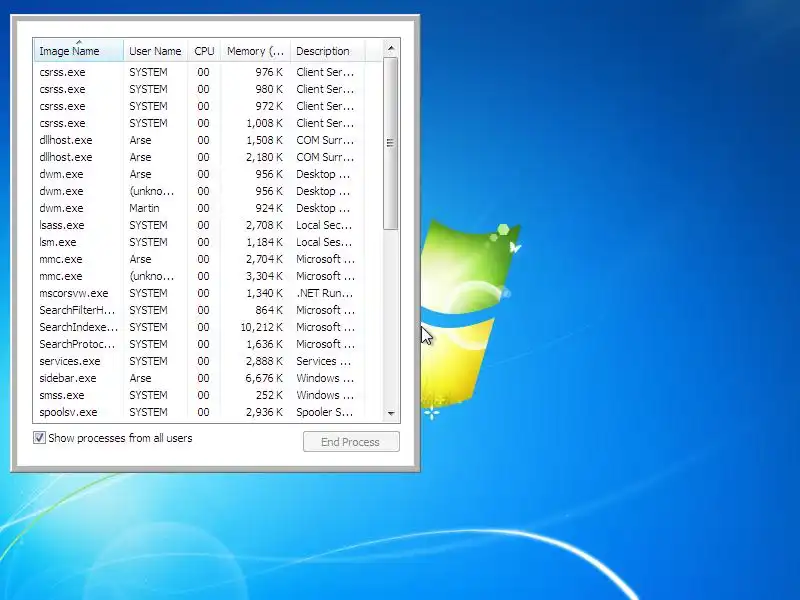Select the SearchFilterH... process
This screenshot has height=600, width=800.
click(208, 310)
